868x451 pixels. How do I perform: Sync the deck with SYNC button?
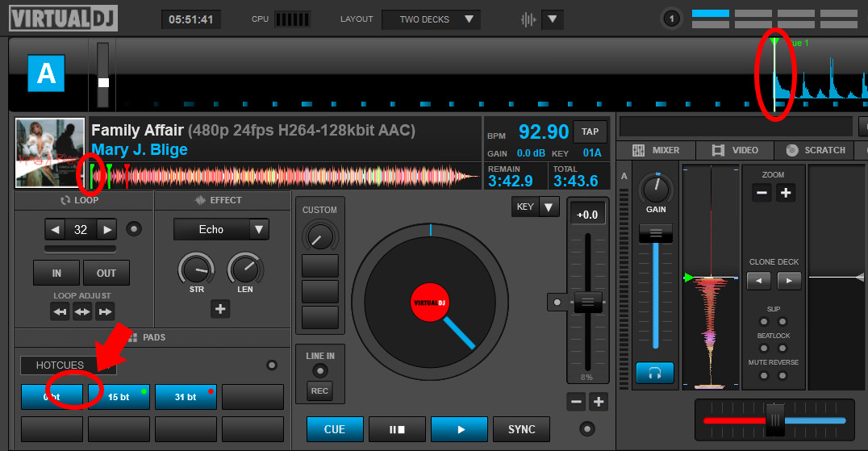point(521,429)
